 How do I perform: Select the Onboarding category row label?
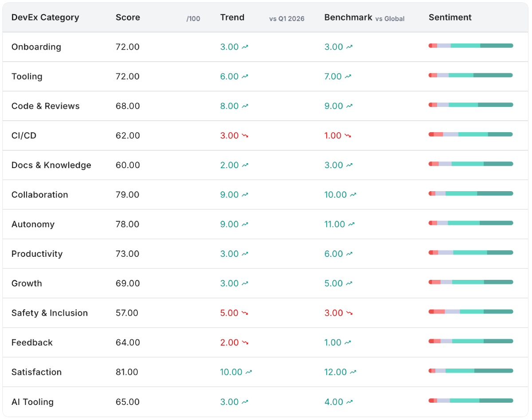click(36, 47)
